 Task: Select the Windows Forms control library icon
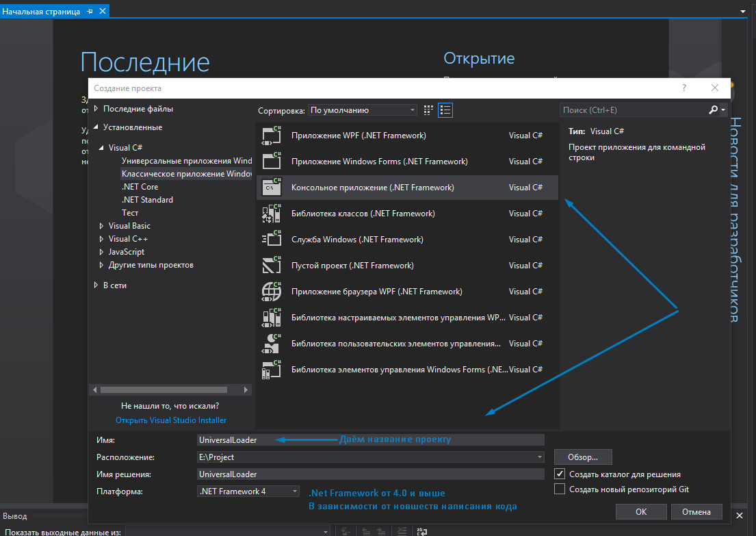coord(272,370)
